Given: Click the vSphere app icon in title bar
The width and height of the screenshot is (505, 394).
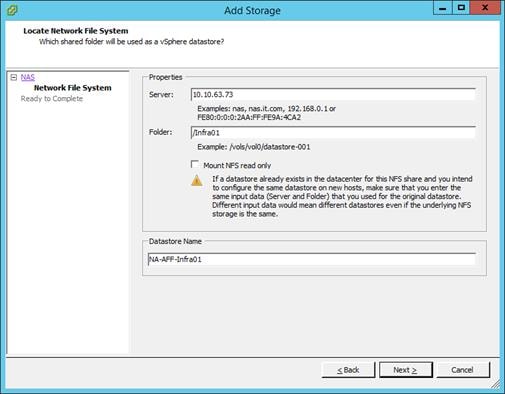Looking at the screenshot, I should pyautogui.click(x=12, y=10).
